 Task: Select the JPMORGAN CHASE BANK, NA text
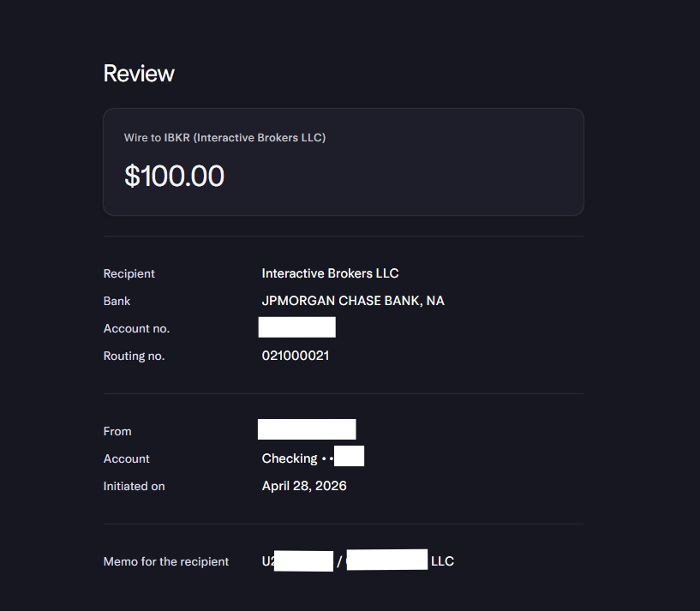coord(353,301)
